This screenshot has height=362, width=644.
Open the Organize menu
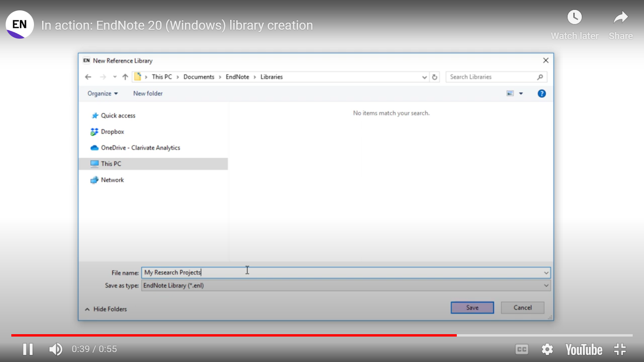(103, 93)
